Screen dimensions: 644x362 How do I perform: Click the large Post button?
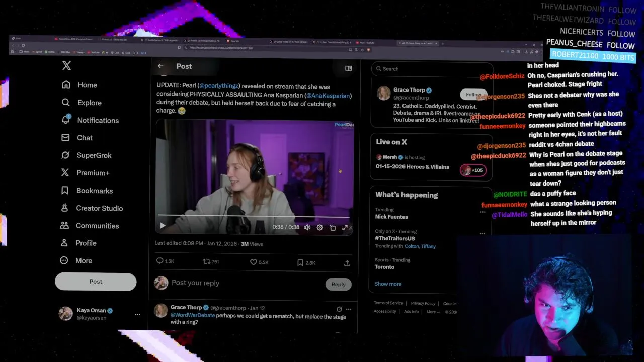click(x=96, y=282)
